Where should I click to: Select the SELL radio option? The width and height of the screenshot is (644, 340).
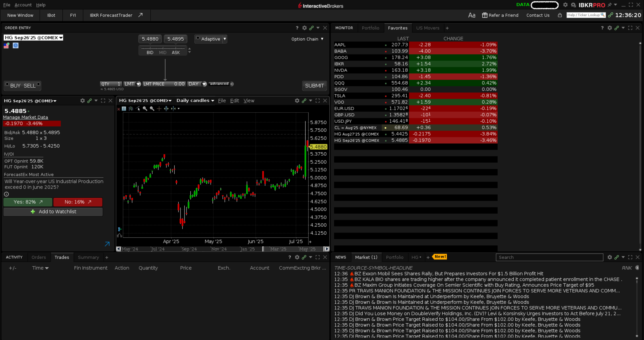[38, 84]
